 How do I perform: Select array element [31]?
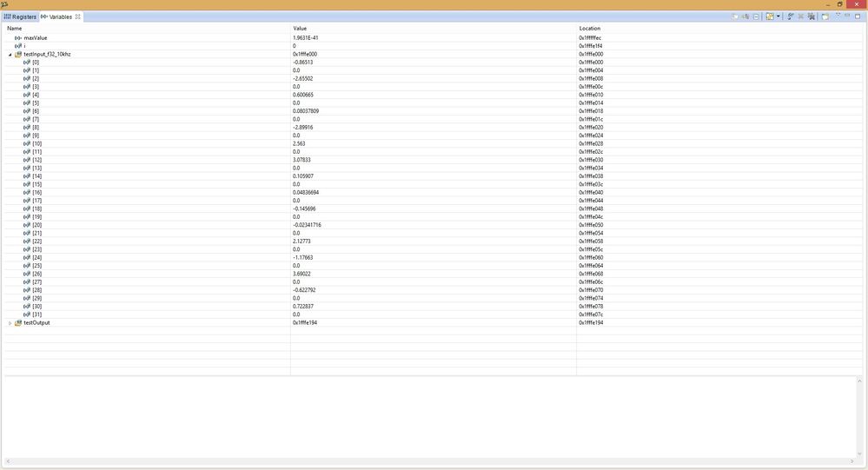[434, 314]
